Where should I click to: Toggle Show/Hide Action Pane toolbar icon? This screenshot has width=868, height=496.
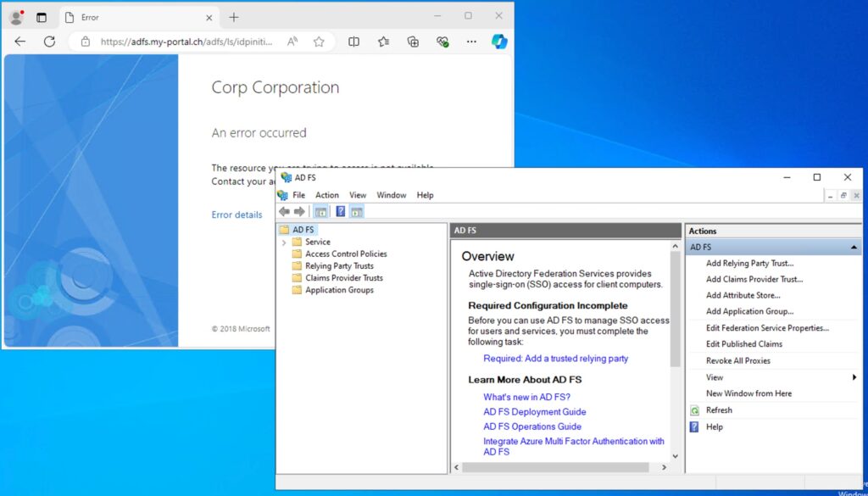357,212
